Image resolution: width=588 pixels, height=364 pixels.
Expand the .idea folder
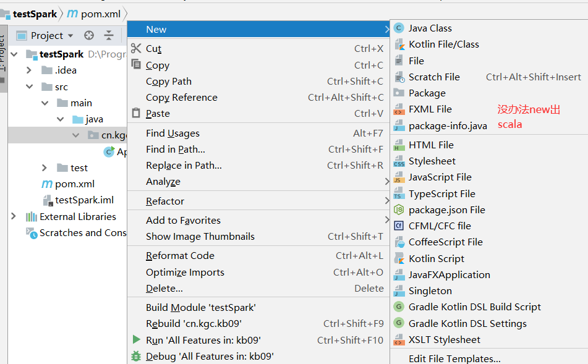pos(29,70)
